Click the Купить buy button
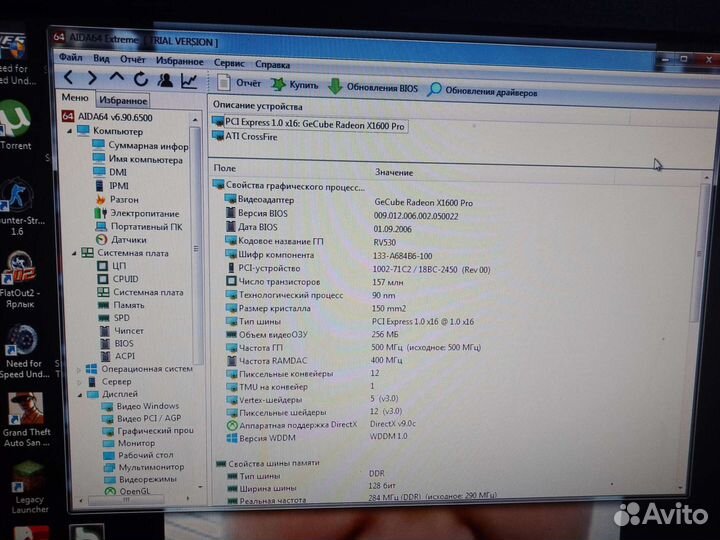The width and height of the screenshot is (720, 540). [x=294, y=84]
